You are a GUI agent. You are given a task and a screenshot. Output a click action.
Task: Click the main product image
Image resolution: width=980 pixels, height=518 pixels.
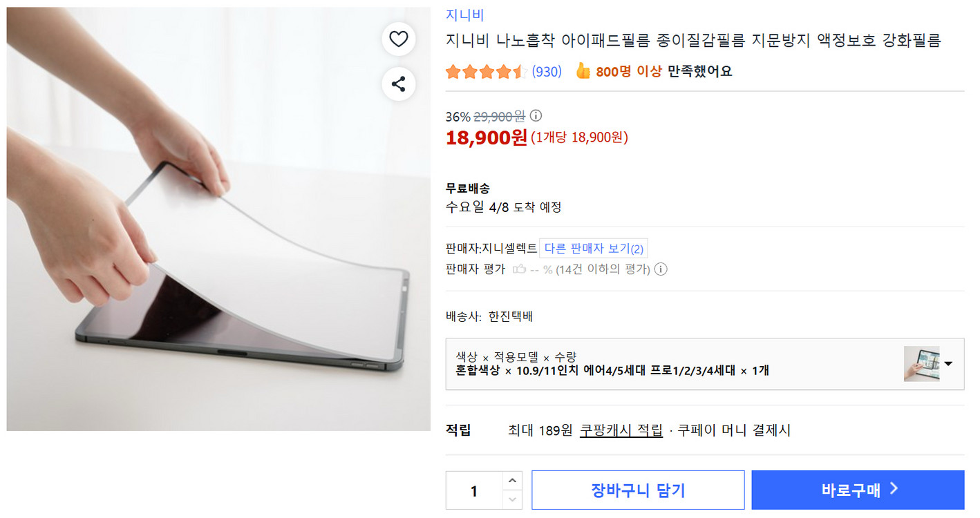coord(218,220)
